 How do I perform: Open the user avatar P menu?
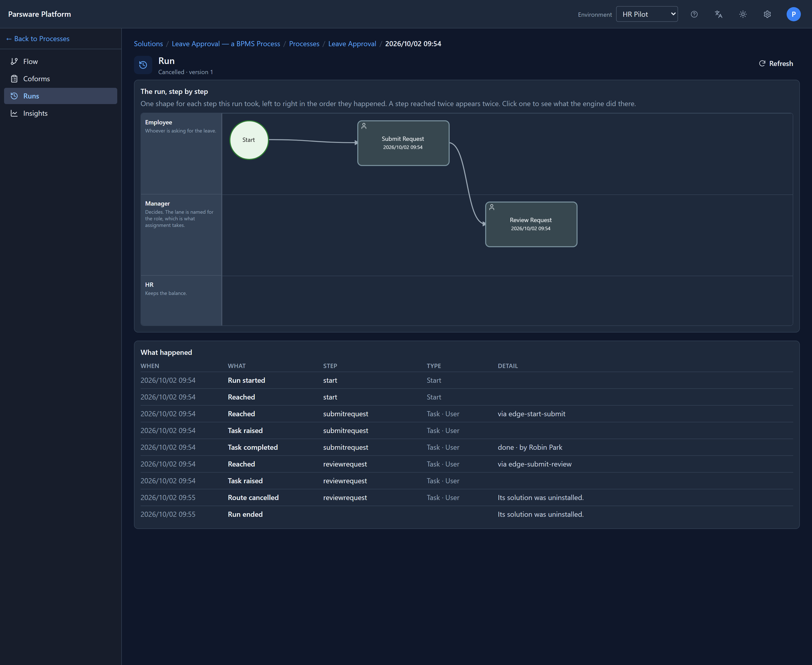tap(793, 14)
